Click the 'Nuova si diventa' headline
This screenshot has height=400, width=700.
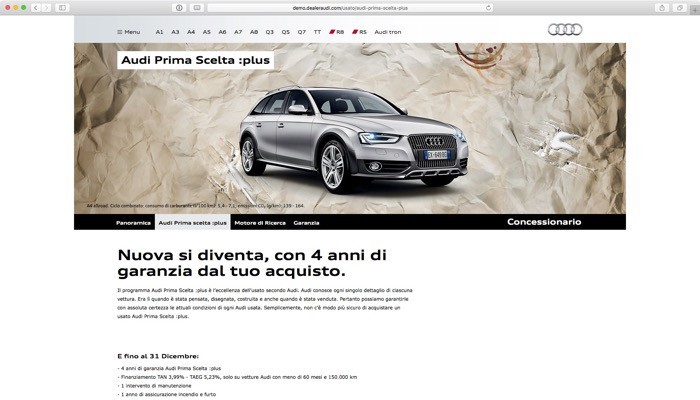[x=252, y=263]
